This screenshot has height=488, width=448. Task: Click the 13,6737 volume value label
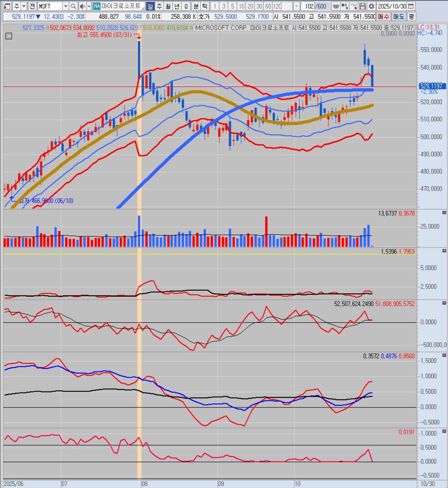(x=387, y=214)
